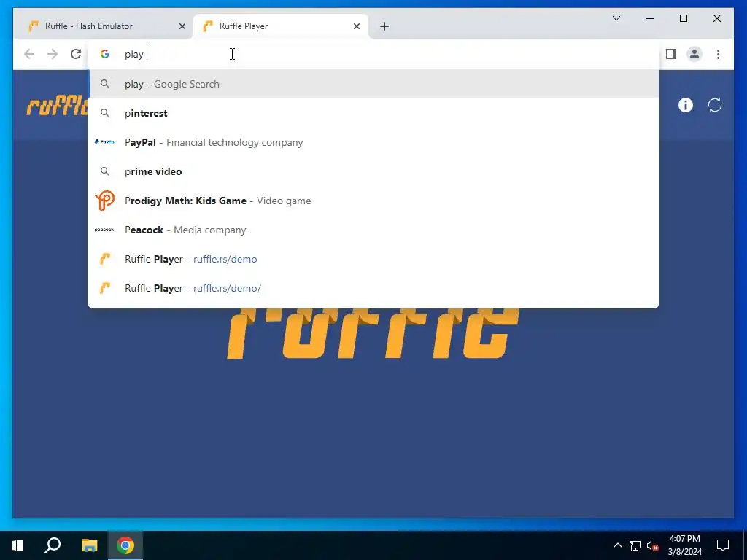Click the Ruffle reload swap icon
This screenshot has height=560, width=747.
point(715,105)
